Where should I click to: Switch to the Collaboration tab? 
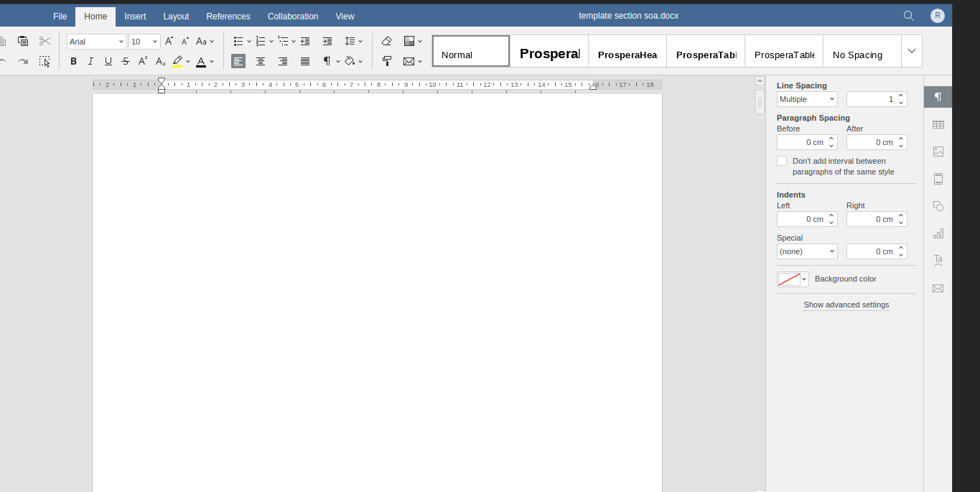pos(293,16)
